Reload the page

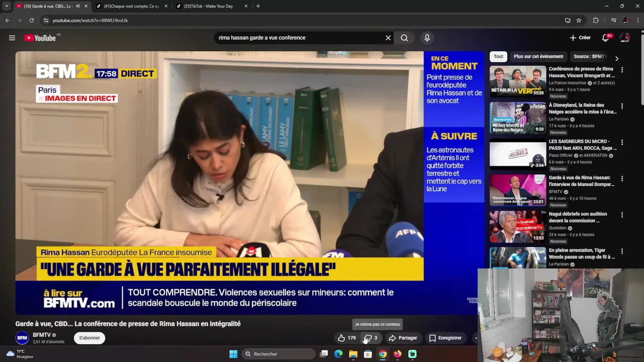(31, 20)
